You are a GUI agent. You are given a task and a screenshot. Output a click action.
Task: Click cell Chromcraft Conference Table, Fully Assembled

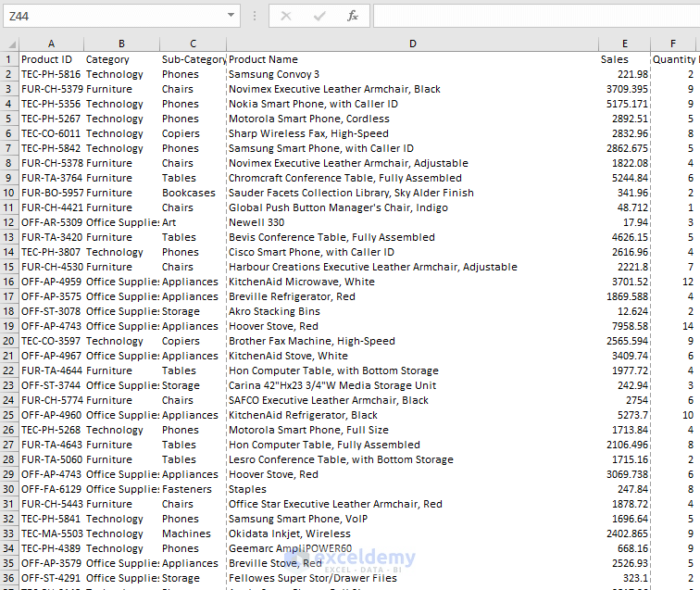click(x=413, y=178)
